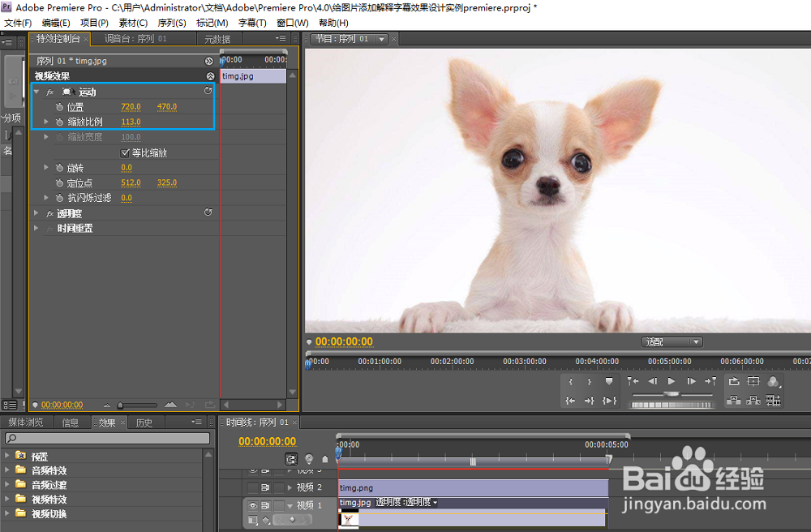811x532 pixels.
Task: Toggle show/hide timeline view in effect controls
Action: coord(209,61)
